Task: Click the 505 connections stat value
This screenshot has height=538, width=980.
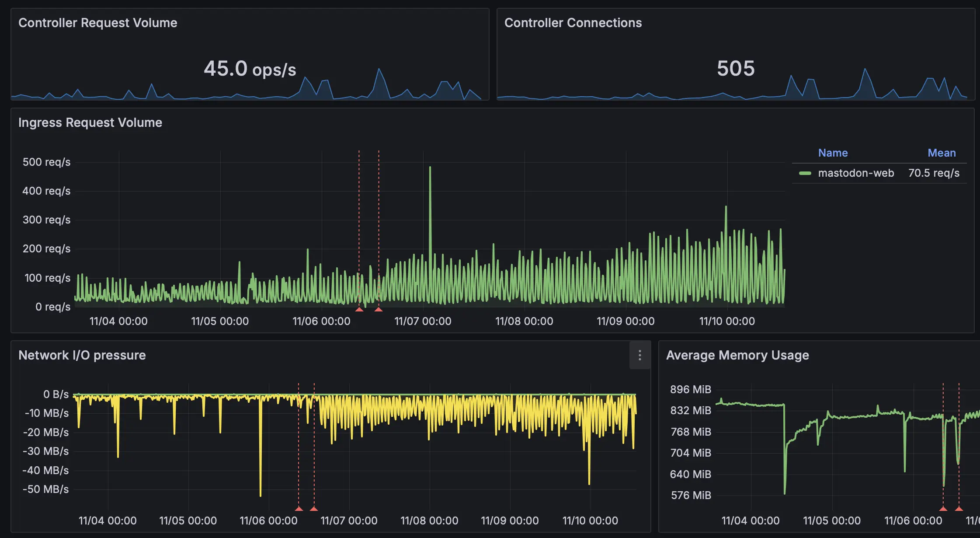Action: pyautogui.click(x=736, y=69)
